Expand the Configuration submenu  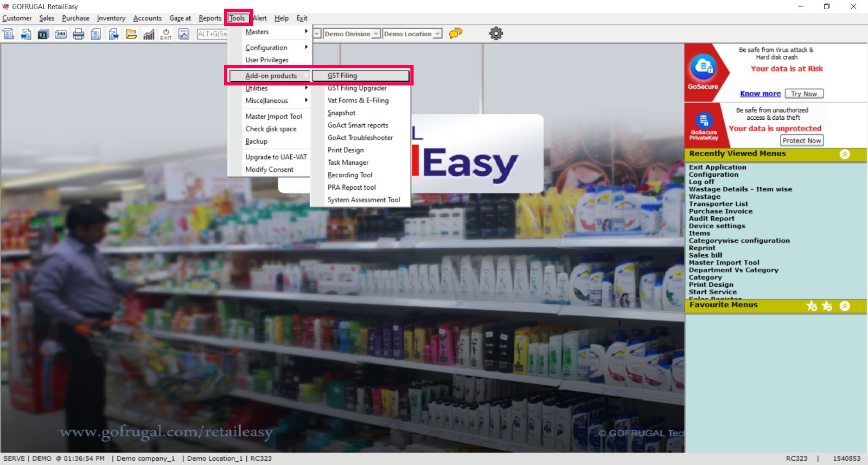coord(269,48)
